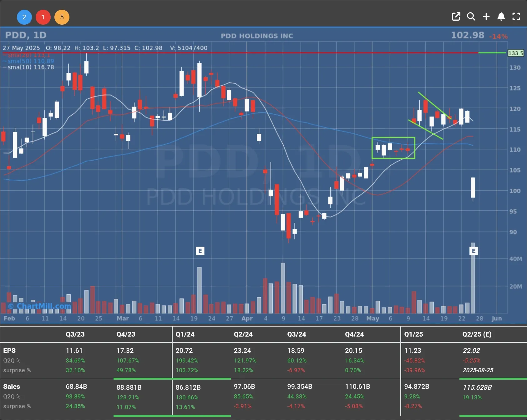Click the March earnings E marker

click(x=200, y=251)
